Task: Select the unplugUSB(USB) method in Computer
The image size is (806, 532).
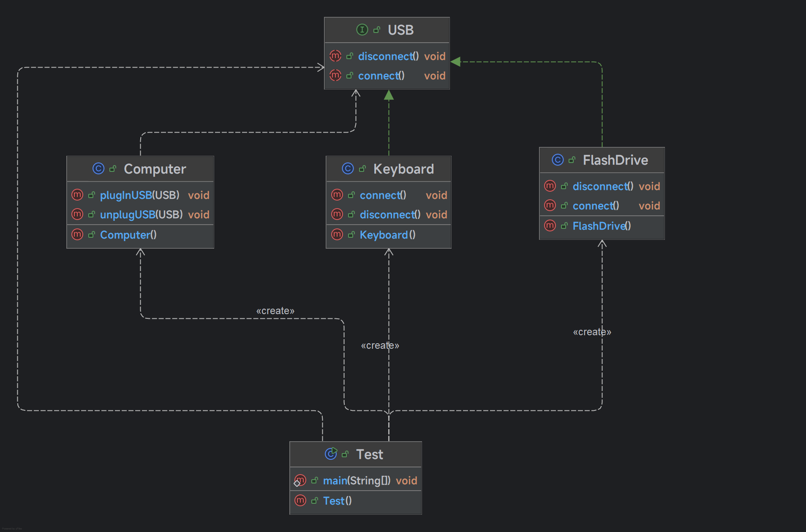Action: 141,215
